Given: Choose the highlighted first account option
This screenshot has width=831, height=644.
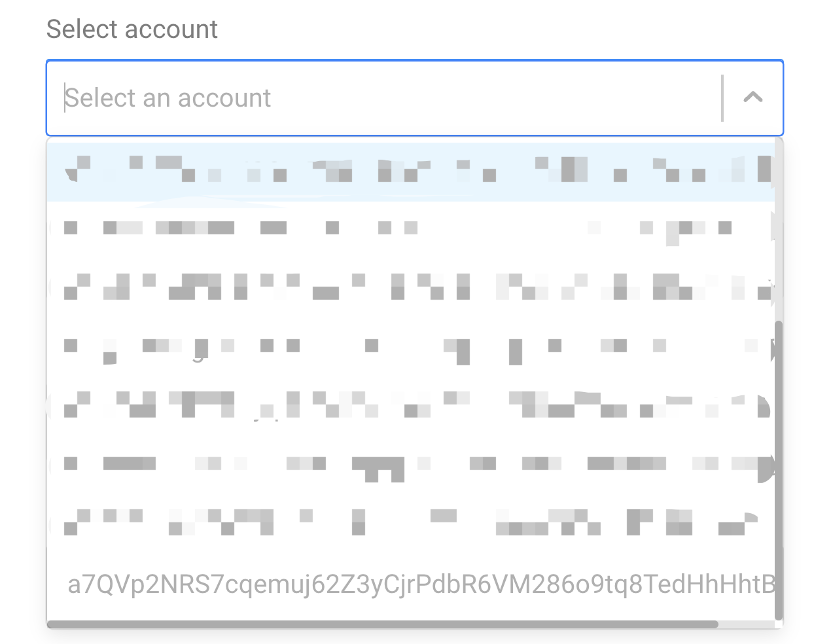Looking at the screenshot, I should 410,171.
